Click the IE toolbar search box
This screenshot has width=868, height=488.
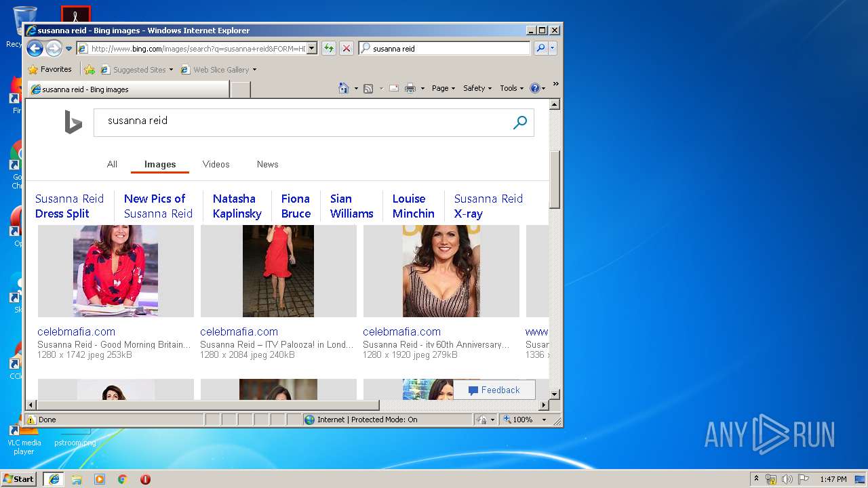tap(445, 48)
